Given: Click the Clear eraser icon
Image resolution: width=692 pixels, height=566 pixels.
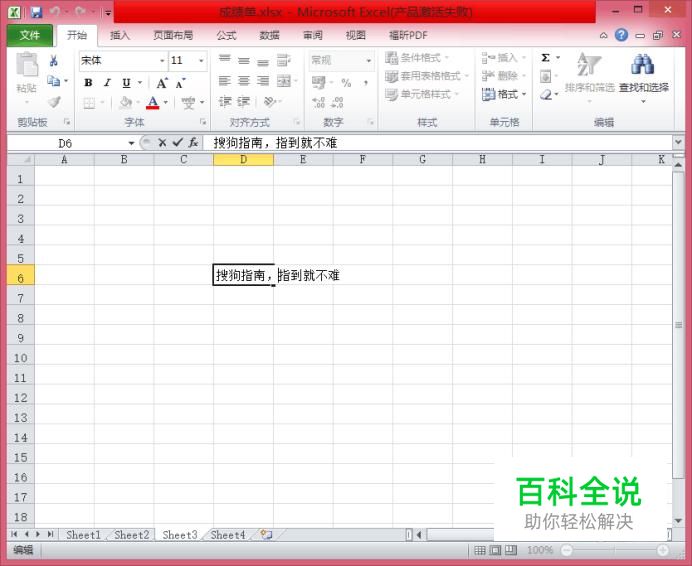Looking at the screenshot, I should click(x=546, y=95).
